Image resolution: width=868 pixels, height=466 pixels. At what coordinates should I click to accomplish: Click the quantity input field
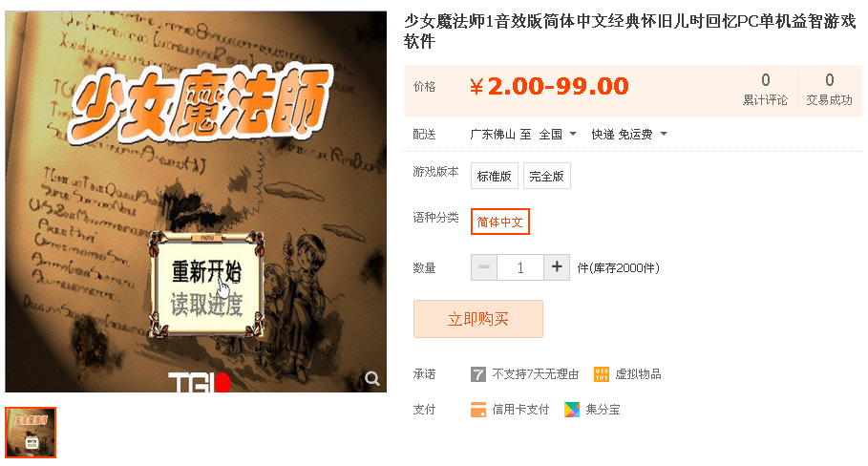(x=519, y=267)
